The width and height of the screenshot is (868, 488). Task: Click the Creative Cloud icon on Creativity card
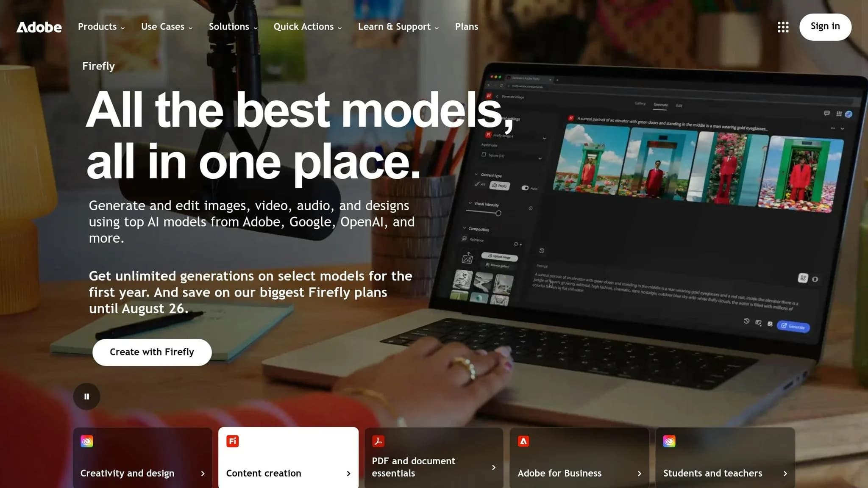coord(87,441)
